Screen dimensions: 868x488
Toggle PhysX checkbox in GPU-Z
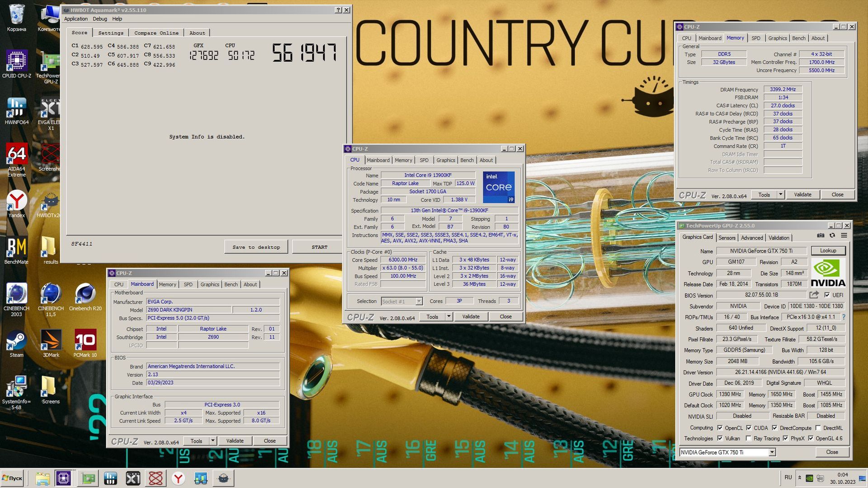coord(785,438)
